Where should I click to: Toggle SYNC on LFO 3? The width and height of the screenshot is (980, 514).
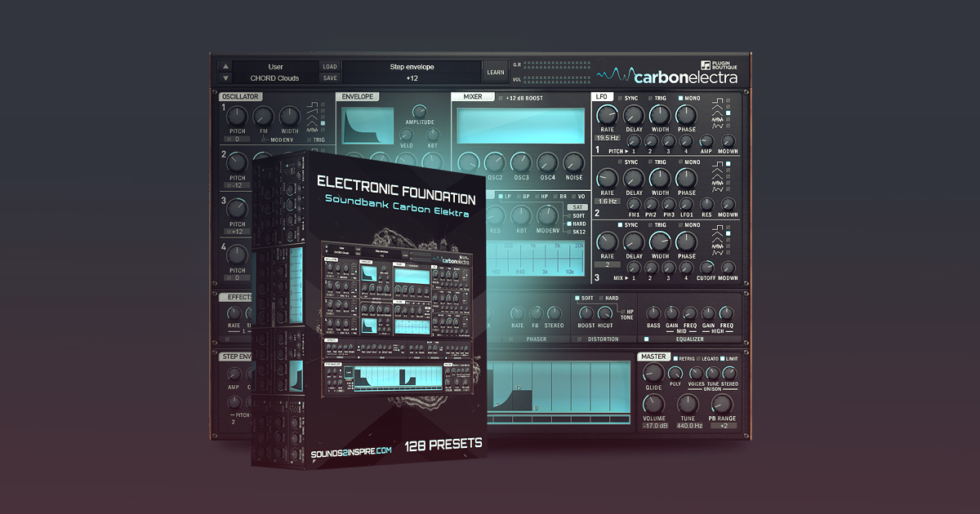(x=619, y=225)
